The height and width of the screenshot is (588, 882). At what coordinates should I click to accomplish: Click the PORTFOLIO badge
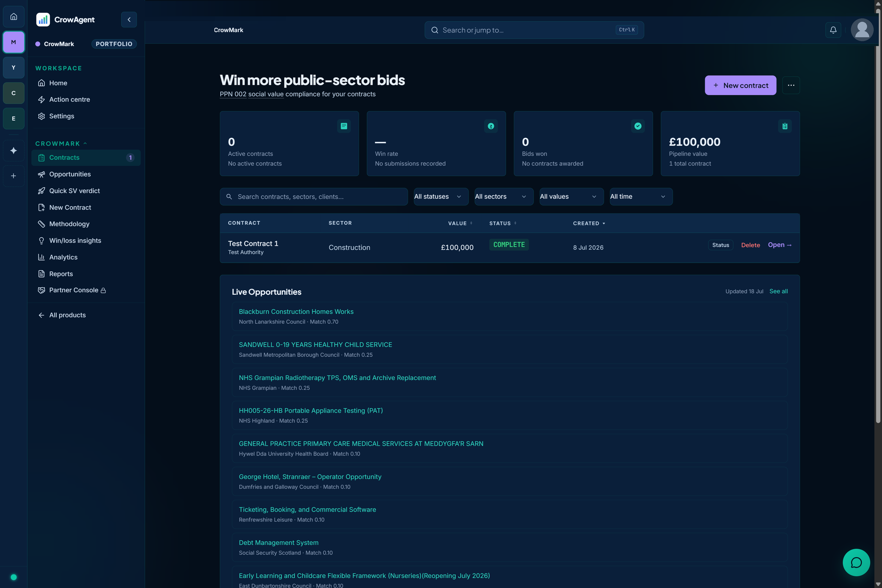point(114,44)
